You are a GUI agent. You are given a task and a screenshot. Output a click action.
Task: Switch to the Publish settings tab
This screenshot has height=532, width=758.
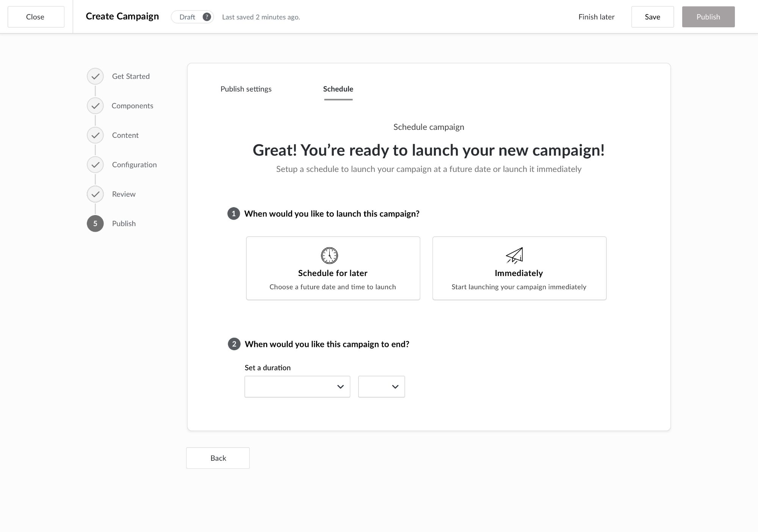click(x=246, y=89)
